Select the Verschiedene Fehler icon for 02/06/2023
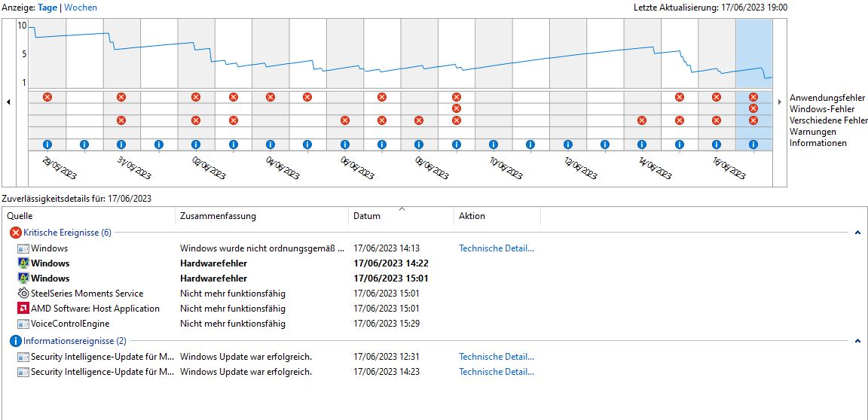868x420 pixels. click(195, 120)
